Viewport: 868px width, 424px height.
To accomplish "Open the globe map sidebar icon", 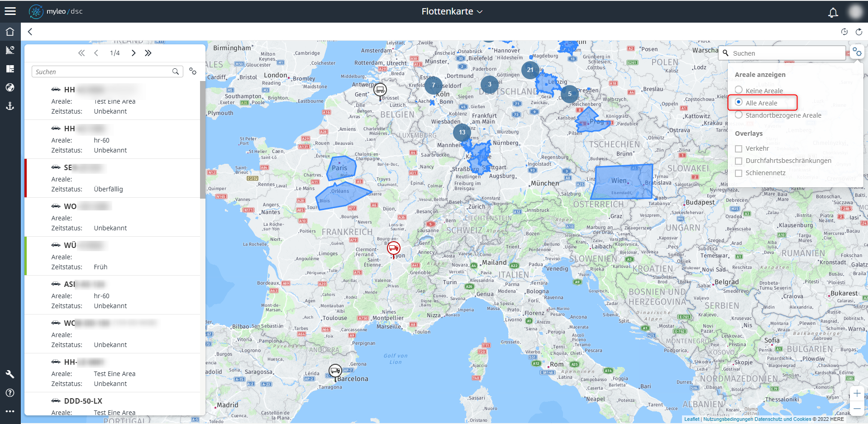I will pyautogui.click(x=10, y=87).
